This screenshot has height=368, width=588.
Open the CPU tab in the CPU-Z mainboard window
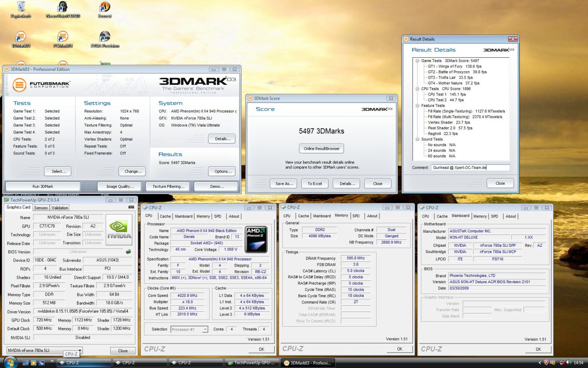tap(426, 216)
